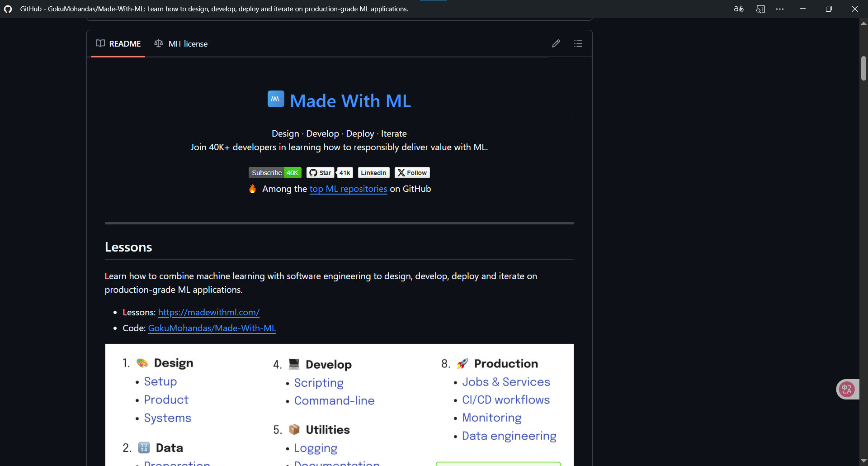Click the Production rocket emoji icon

click(462, 363)
